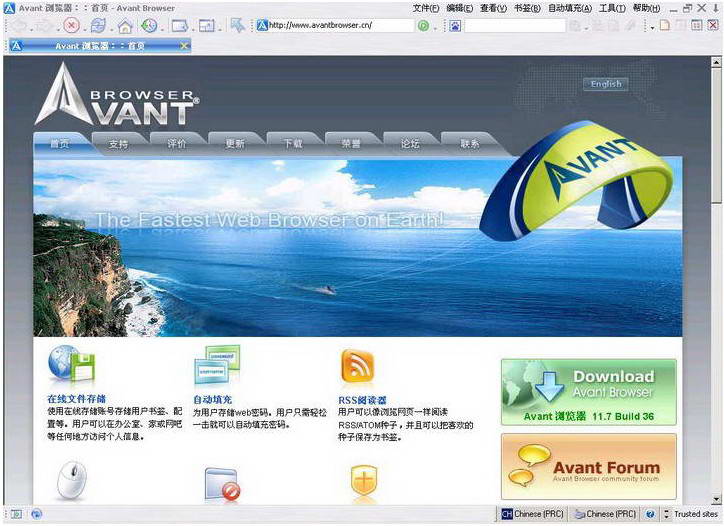The height and width of the screenshot is (526, 724).
Task: Click the blue help question mark in status bar
Action: click(x=650, y=514)
